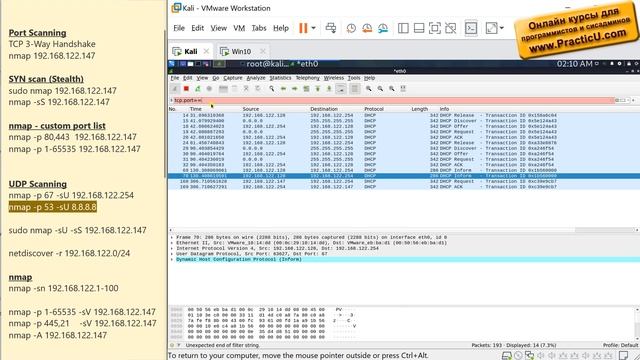Expand Internet Protocol Version 4 row
This screenshot has height=360, width=640.
pyautogui.click(x=172, y=248)
